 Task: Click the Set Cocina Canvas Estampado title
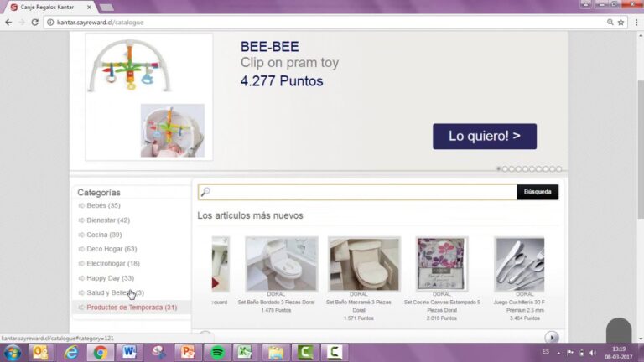(442, 306)
